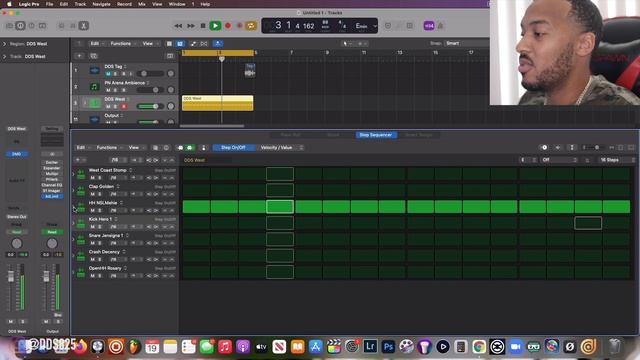Mute the West Coast Stomp row
The height and width of the screenshot is (360, 640).
[93, 178]
